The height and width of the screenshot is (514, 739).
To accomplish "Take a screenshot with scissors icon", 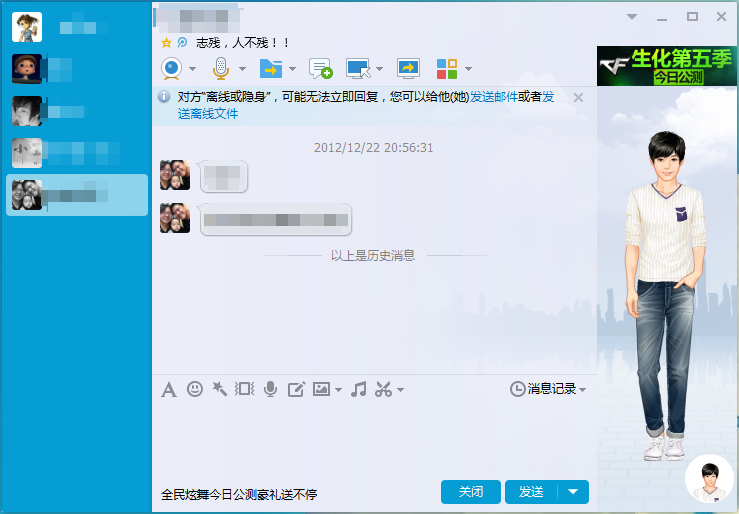I will tap(384, 389).
